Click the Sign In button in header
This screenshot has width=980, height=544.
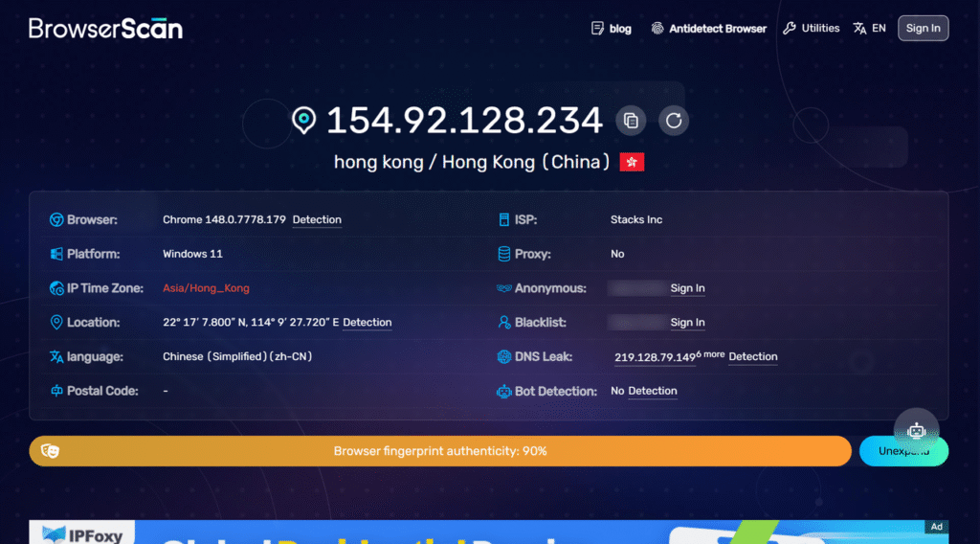click(x=924, y=28)
